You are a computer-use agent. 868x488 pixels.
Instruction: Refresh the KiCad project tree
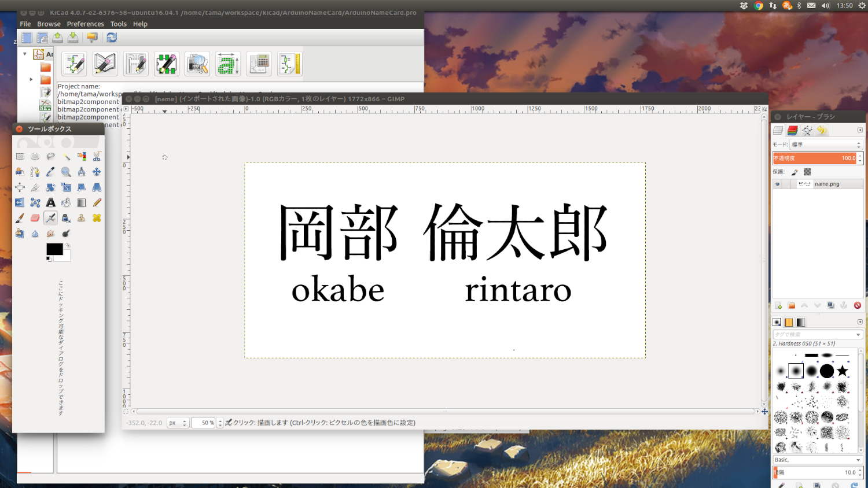(111, 37)
